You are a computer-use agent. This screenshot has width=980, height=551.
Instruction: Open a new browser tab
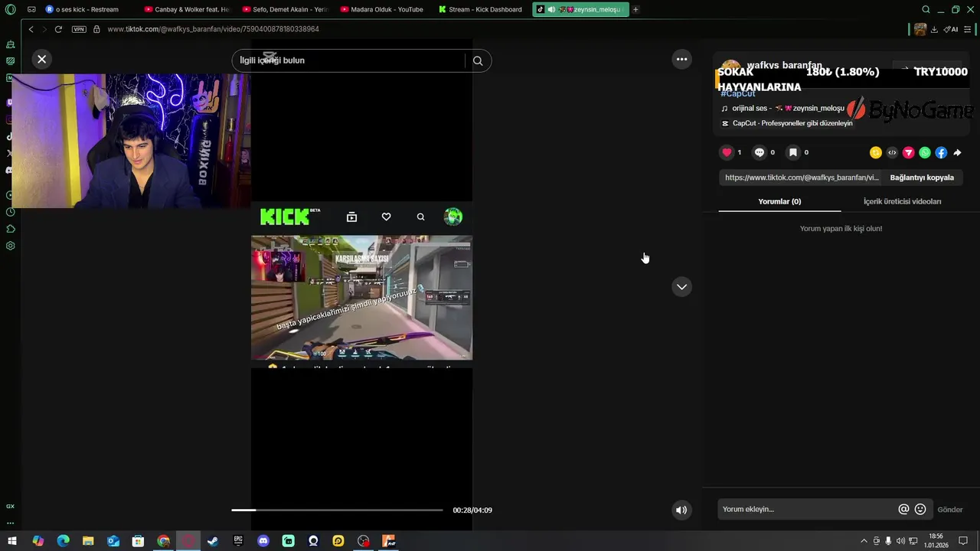pyautogui.click(x=635, y=9)
